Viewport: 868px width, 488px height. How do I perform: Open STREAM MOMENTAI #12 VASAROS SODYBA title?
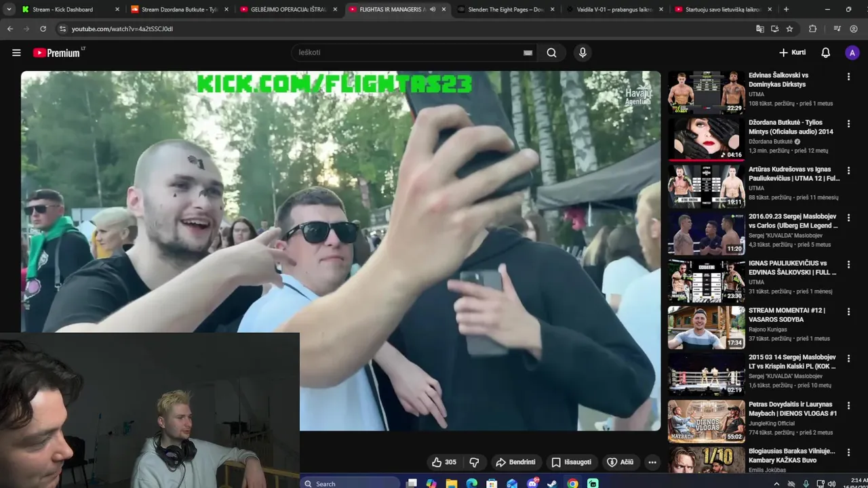click(787, 314)
